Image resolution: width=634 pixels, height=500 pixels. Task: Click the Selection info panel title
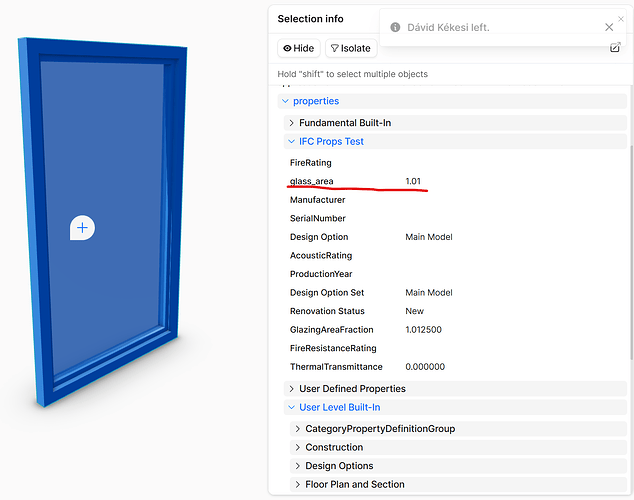point(310,19)
